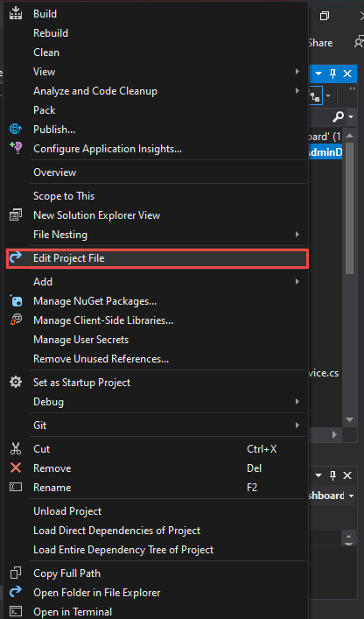Expand the View submenu arrow
The image size is (364, 619).
point(297,72)
